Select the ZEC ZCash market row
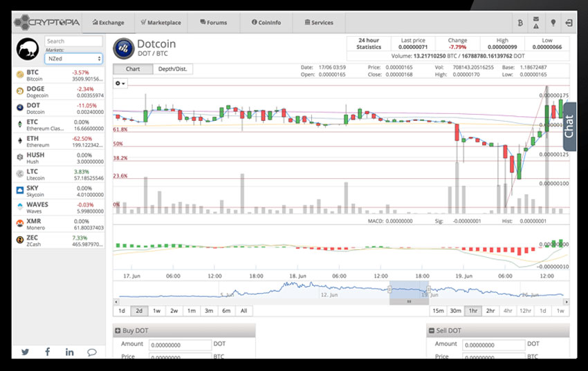Viewport: 588px width, 371px height. click(x=59, y=240)
